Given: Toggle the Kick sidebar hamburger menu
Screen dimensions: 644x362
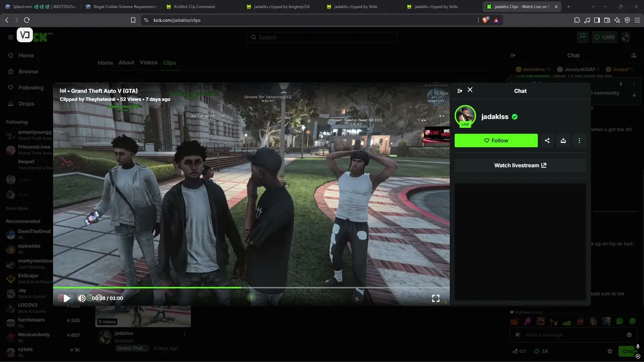Looking at the screenshot, I should click(x=11, y=37).
